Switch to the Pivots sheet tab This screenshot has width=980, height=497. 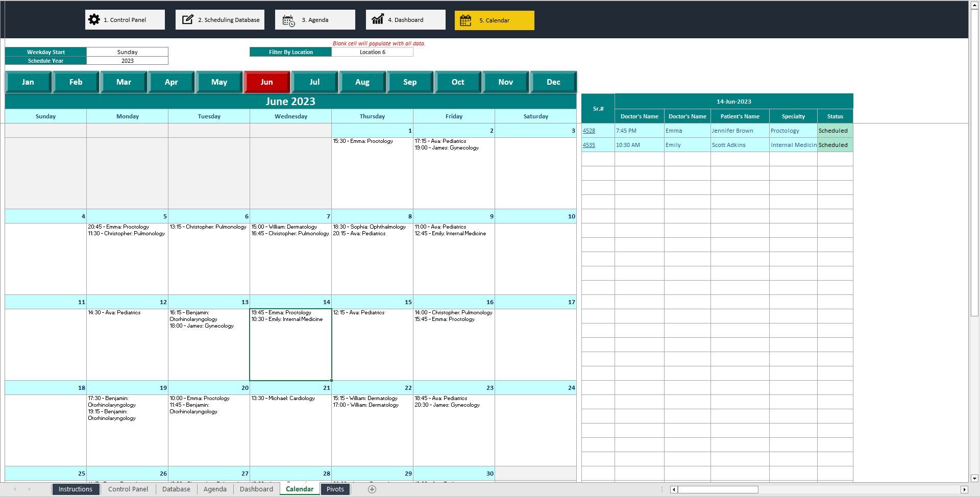[x=335, y=489]
